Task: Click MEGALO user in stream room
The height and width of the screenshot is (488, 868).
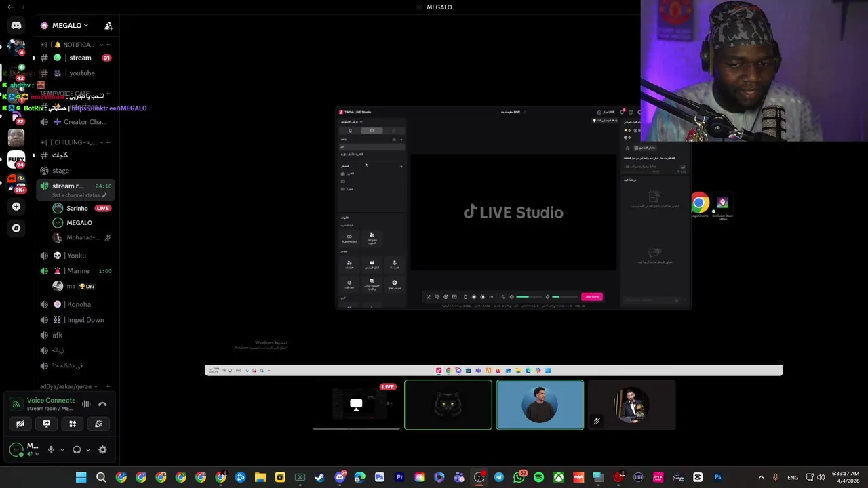Action: pyautogui.click(x=81, y=222)
